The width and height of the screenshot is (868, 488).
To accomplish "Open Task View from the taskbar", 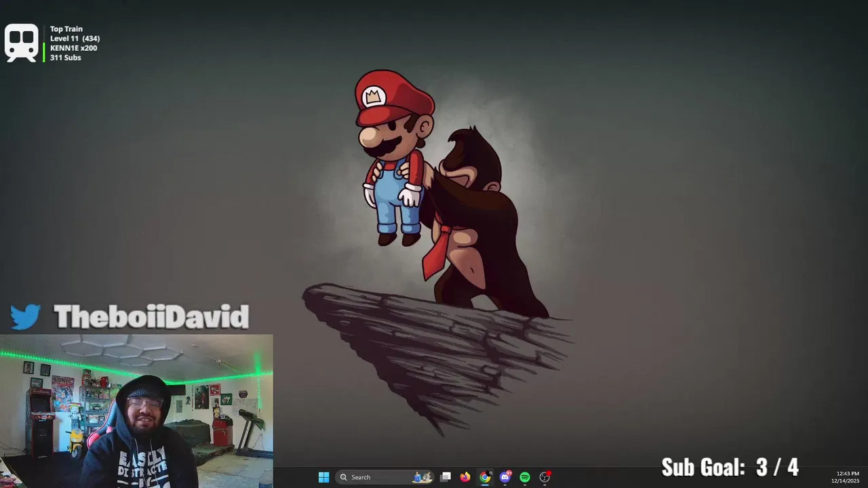I will click(x=446, y=477).
